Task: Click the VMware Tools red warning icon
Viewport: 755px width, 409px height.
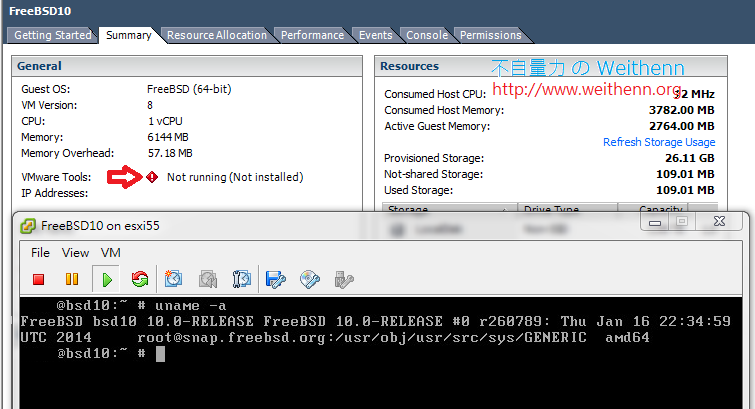Action: [152, 177]
